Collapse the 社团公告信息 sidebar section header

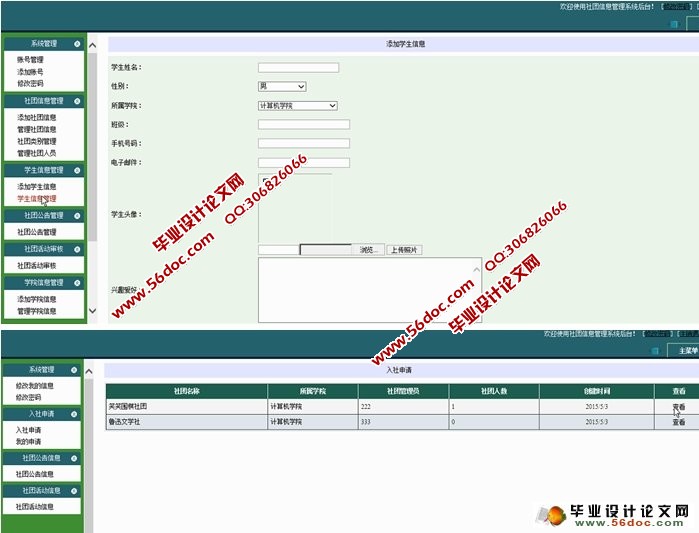[74, 458]
